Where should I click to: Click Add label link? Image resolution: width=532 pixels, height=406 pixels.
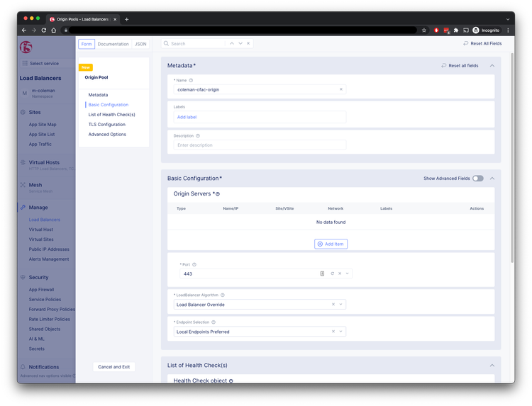[187, 117]
